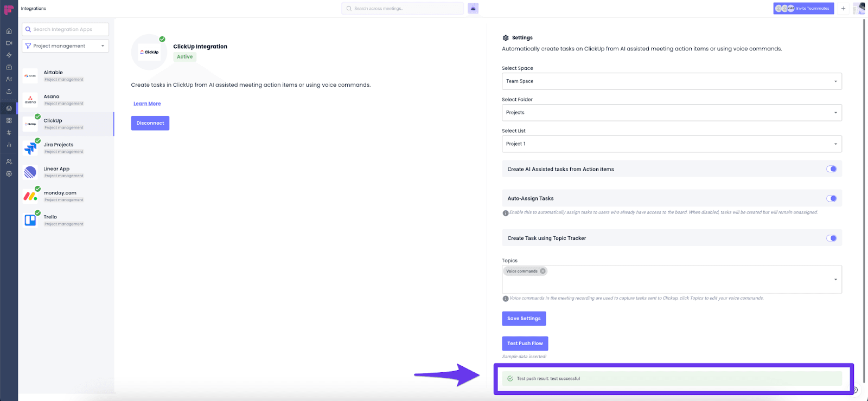Click the Asana logo icon
Screen dimensions: 868x401
[x=30, y=100]
